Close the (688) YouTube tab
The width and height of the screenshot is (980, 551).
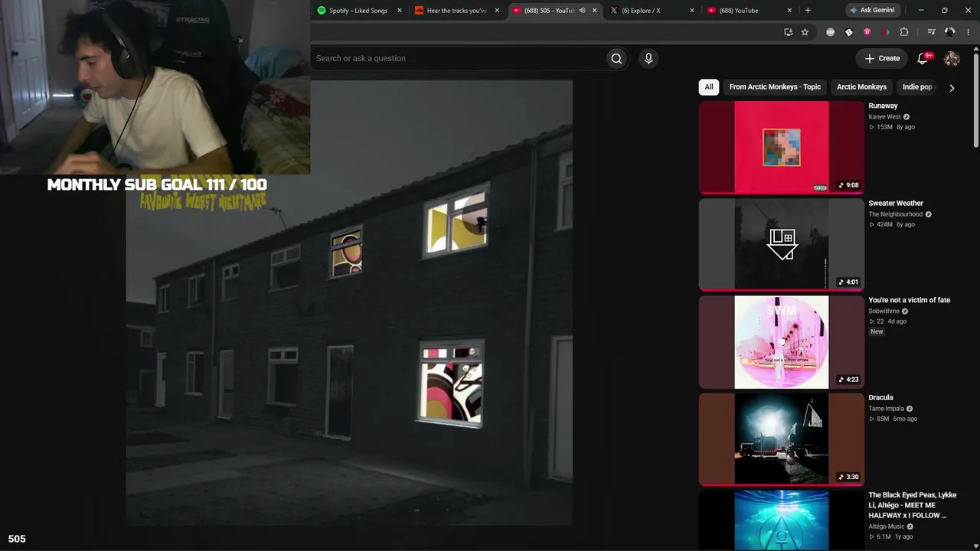click(x=789, y=11)
